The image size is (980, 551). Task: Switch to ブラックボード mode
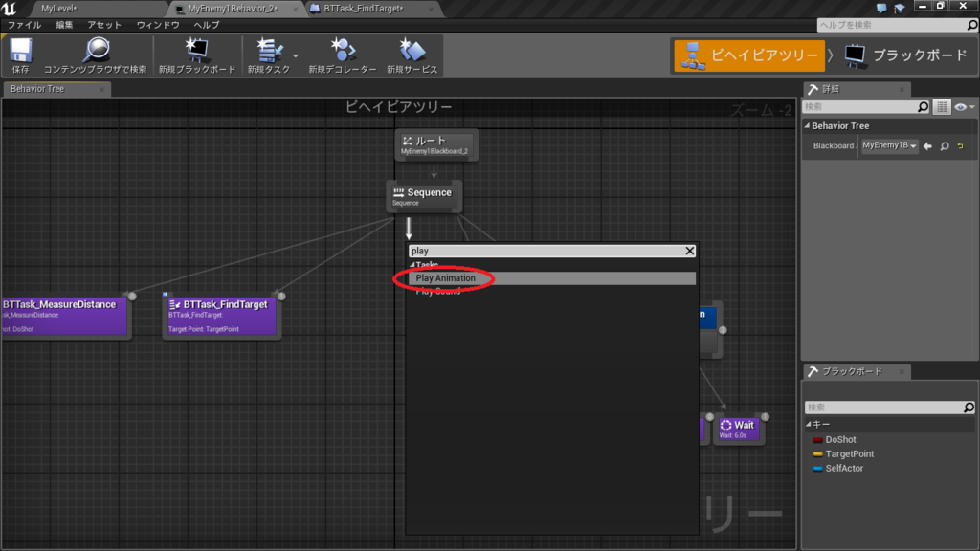(x=905, y=55)
